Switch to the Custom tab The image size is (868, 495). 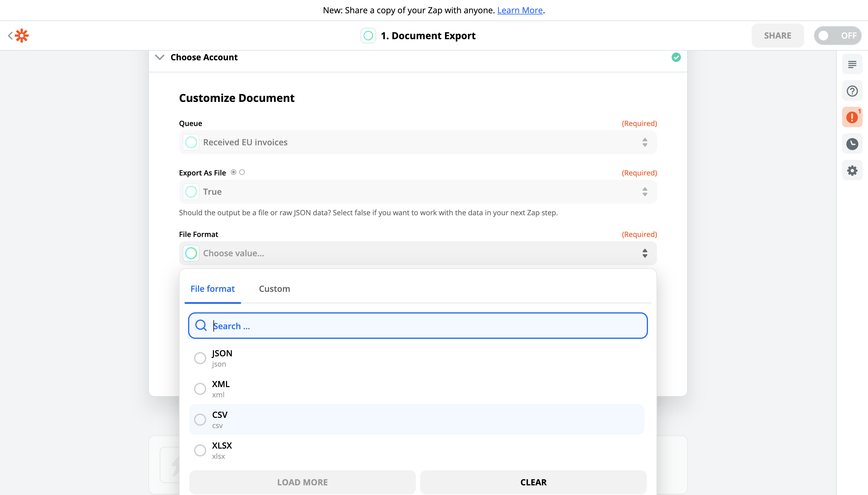click(x=274, y=288)
